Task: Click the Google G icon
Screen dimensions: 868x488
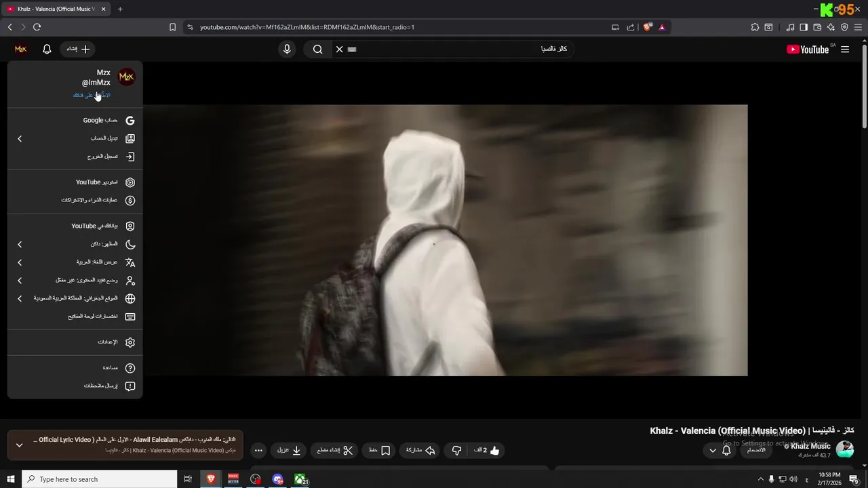Action: [130, 121]
